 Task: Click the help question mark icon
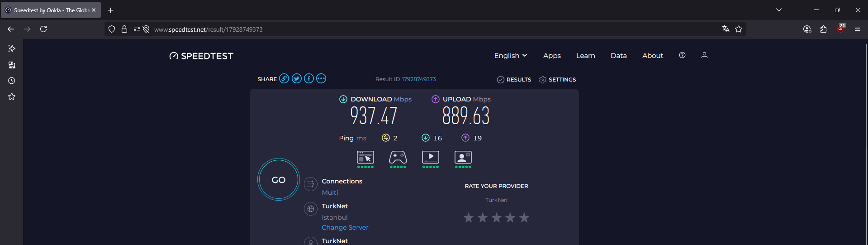click(x=682, y=55)
